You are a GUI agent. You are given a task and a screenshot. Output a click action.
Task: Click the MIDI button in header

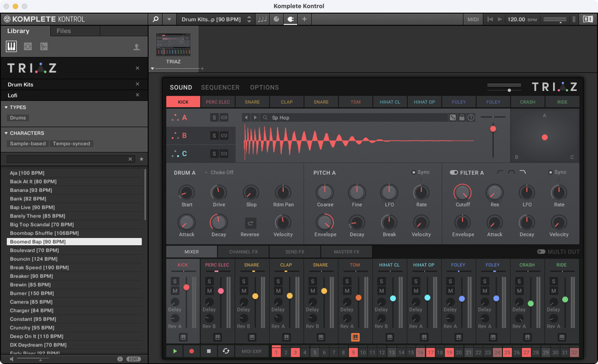(473, 19)
